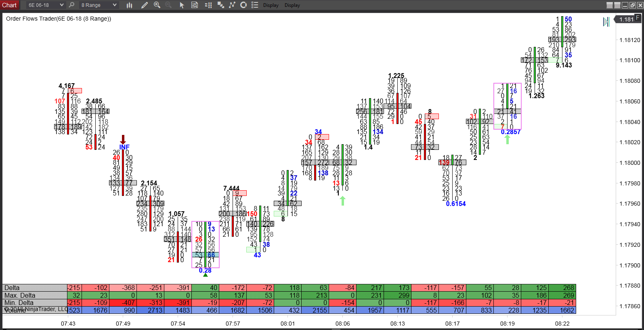Open the data box icon
This screenshot has height=330, width=644.
click(195, 5)
